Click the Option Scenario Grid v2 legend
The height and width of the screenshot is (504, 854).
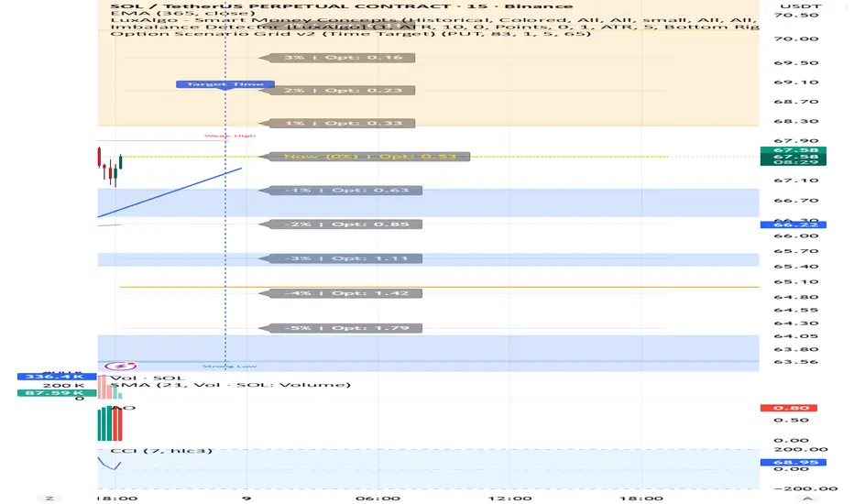coord(350,34)
